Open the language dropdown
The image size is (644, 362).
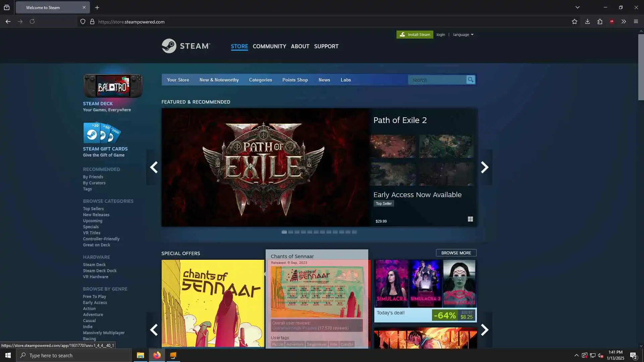(x=463, y=35)
